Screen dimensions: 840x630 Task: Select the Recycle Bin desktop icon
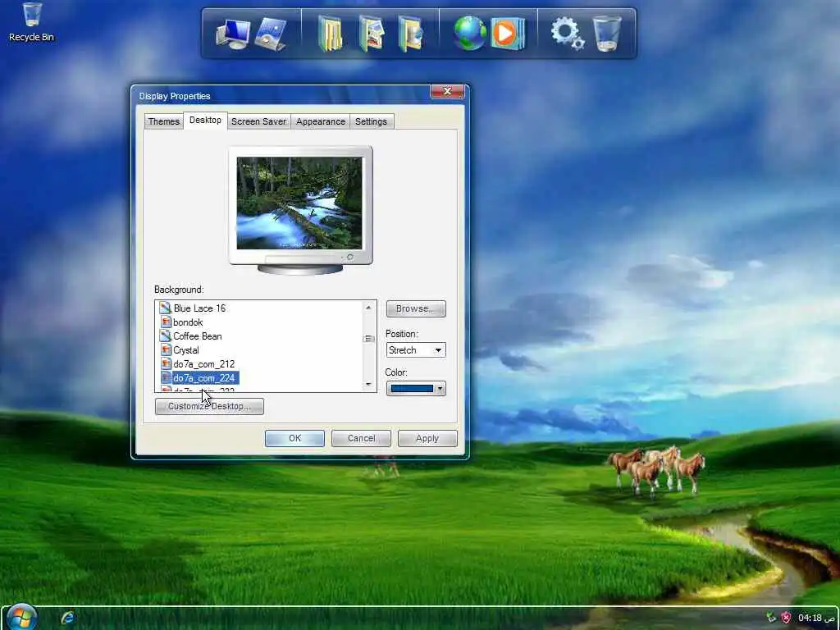(x=32, y=22)
